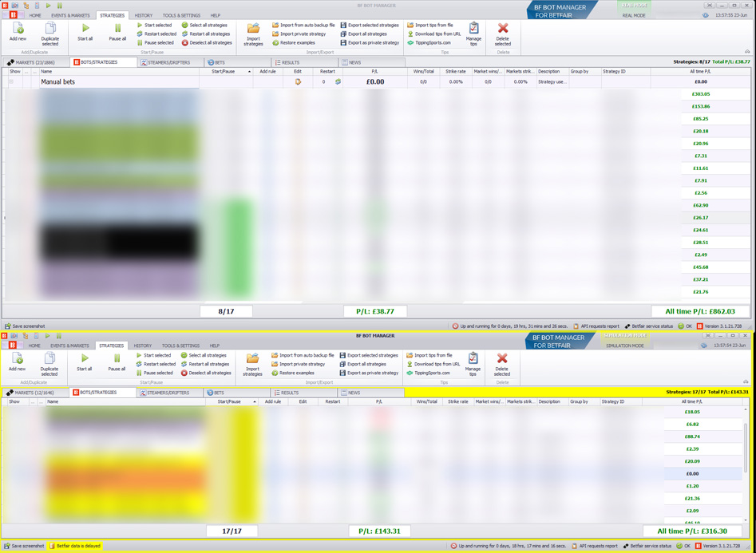The width and height of the screenshot is (756, 553).
Task: Open TippingSports.com link in Real Mode window
Action: point(429,42)
